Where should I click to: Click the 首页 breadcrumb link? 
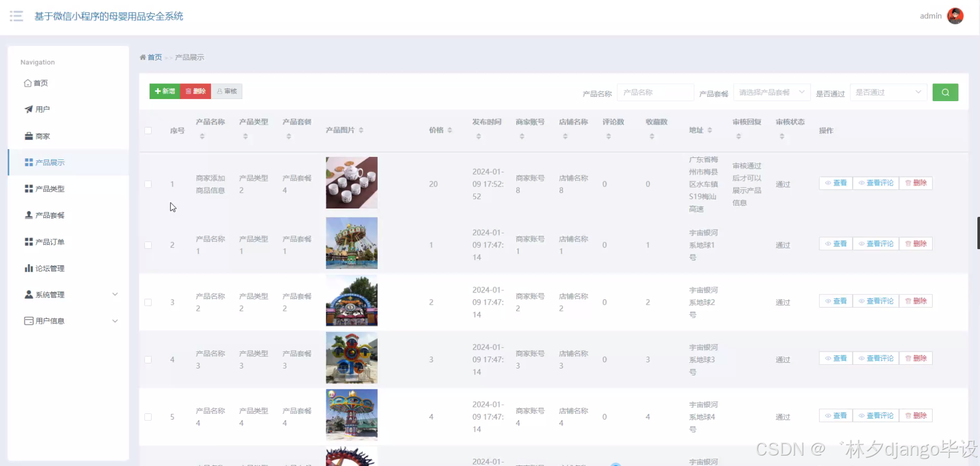155,57
